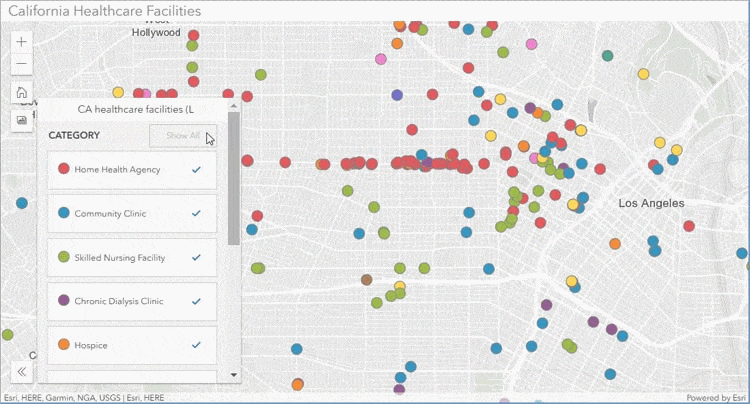Click the Los Angeles map label

pos(651,203)
